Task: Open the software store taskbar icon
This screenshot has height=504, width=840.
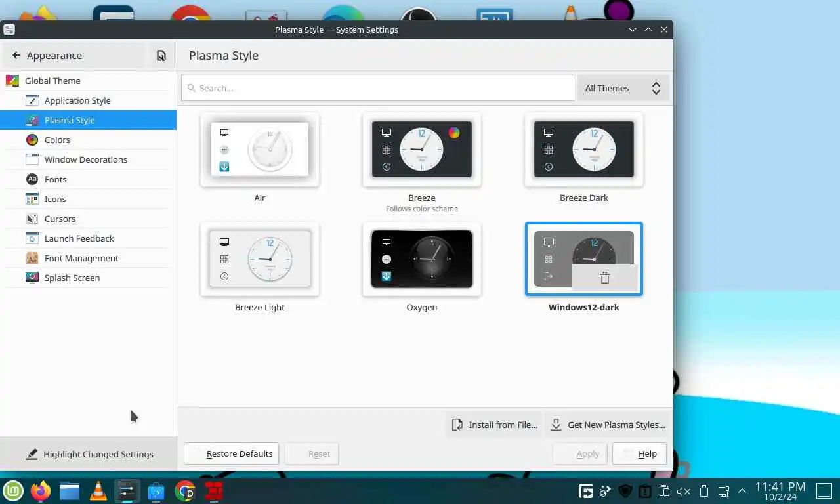Action: pyautogui.click(x=156, y=491)
